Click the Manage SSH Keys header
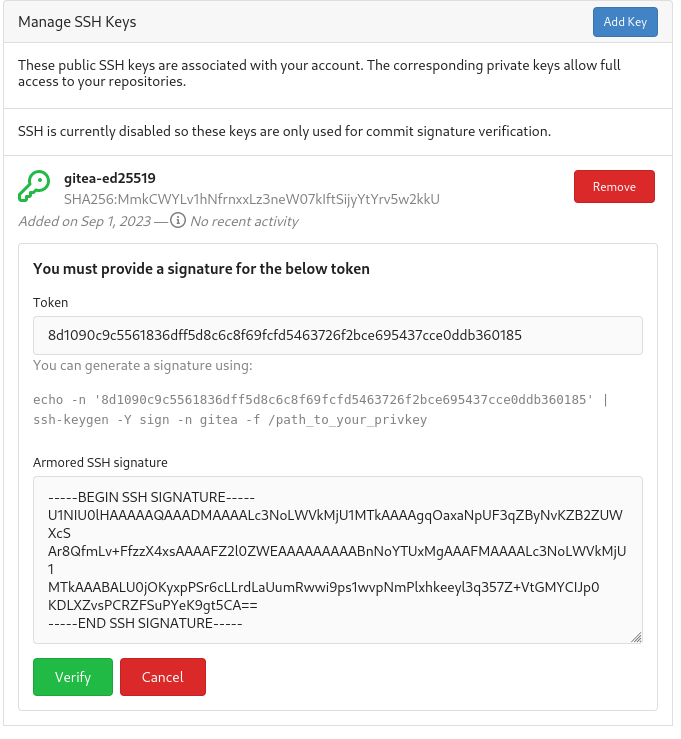The height and width of the screenshot is (739, 681). click(x=78, y=22)
